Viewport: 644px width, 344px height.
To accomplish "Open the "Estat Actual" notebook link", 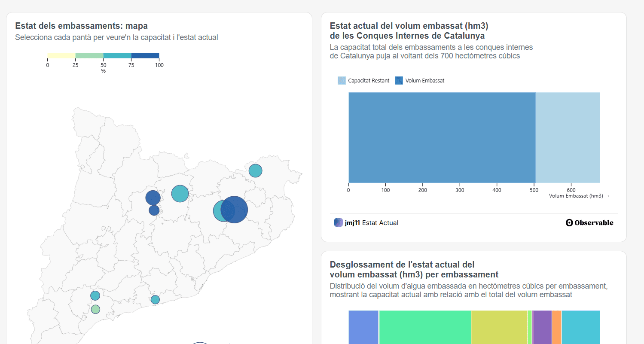I will (x=380, y=223).
